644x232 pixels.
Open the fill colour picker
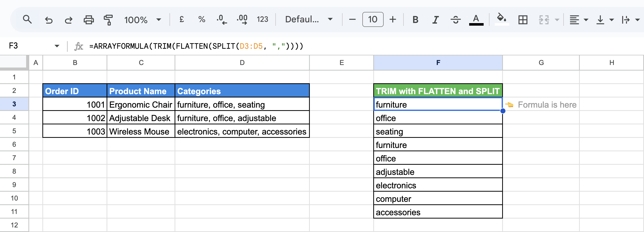point(501,20)
